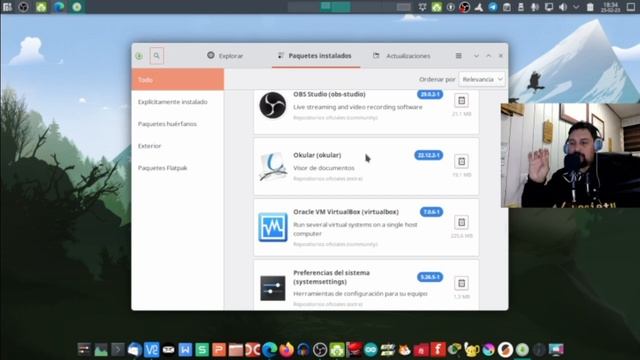Open the Okular (okular) package title
The width and height of the screenshot is (640, 360).
[x=317, y=155]
